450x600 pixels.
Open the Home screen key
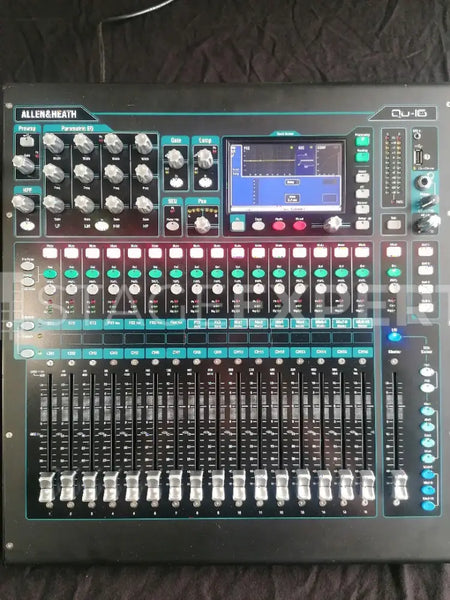tap(362, 177)
